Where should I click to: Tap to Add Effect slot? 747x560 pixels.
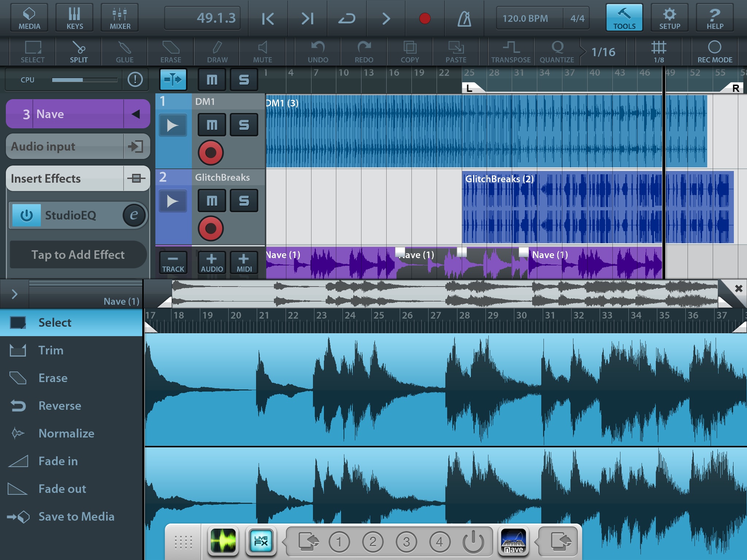[x=78, y=254]
